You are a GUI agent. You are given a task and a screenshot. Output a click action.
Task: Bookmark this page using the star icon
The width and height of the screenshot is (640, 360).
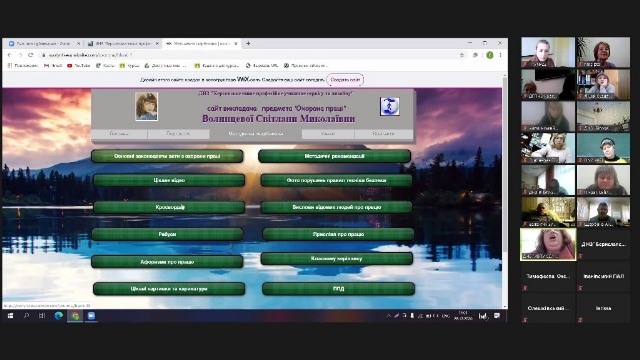tap(462, 55)
